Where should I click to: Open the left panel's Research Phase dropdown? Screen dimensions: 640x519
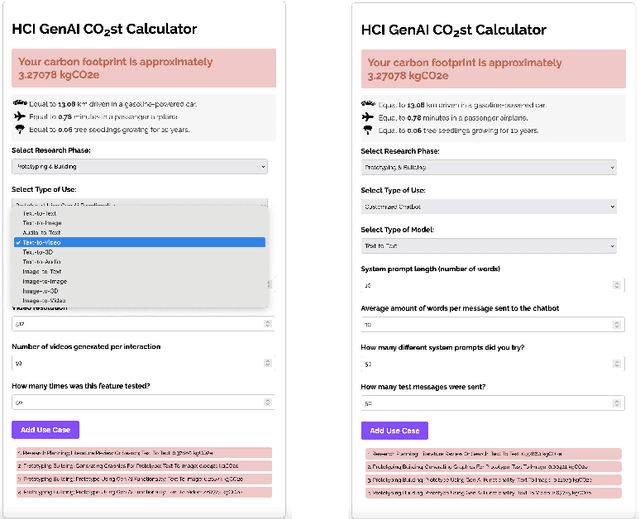(140, 166)
